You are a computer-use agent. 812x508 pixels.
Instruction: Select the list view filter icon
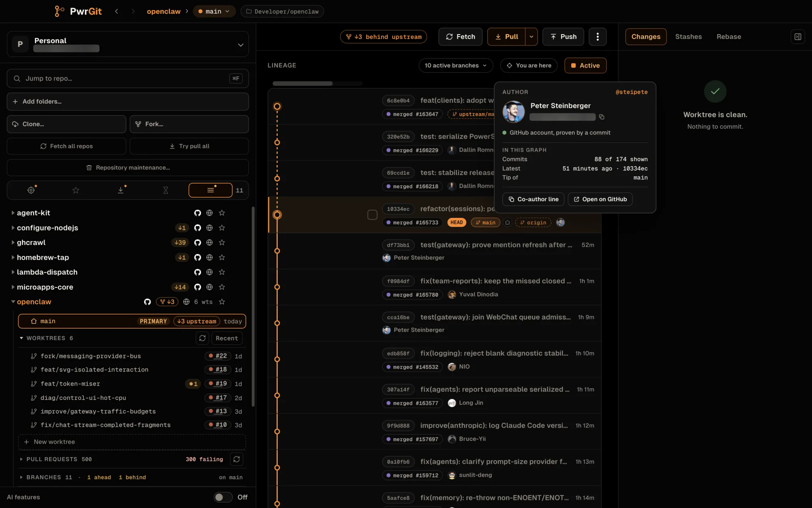(210, 190)
